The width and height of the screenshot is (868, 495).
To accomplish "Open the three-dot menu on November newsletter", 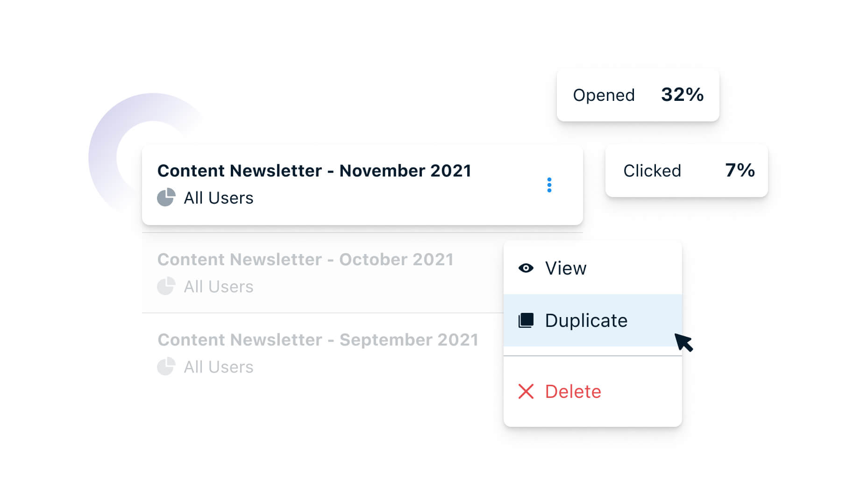I will (x=549, y=185).
